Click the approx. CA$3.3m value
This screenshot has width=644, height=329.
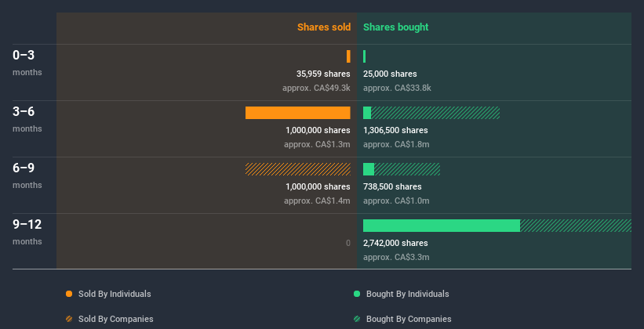[396, 257]
